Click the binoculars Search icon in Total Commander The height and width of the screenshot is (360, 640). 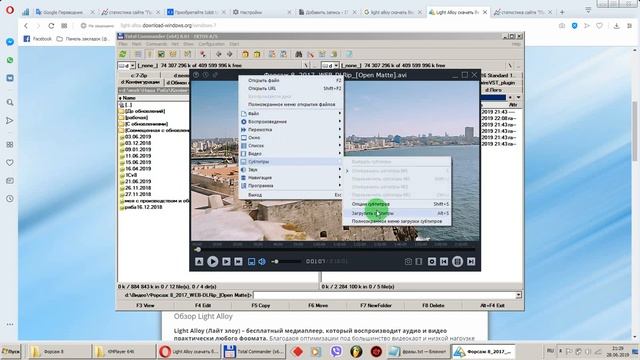coord(299,54)
